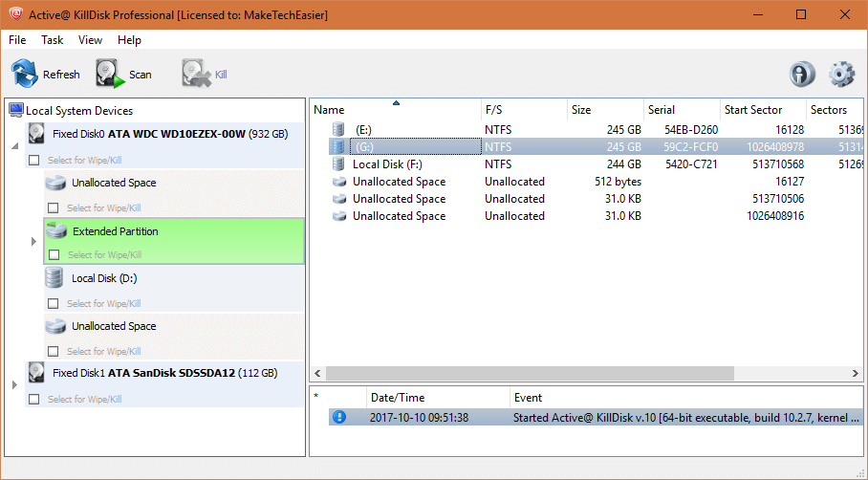The width and height of the screenshot is (868, 480).
Task: Click icon of 512 bytes Unallocated Space row
Action: pos(338,182)
